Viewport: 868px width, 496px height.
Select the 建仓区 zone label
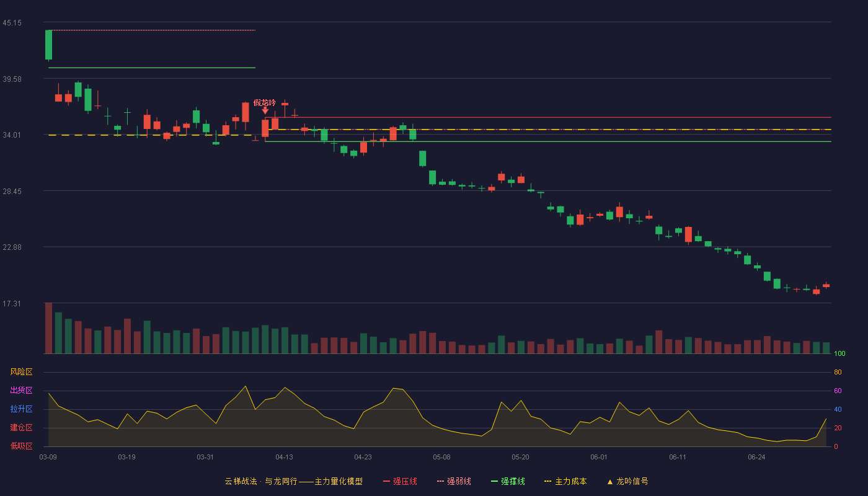pos(21,428)
